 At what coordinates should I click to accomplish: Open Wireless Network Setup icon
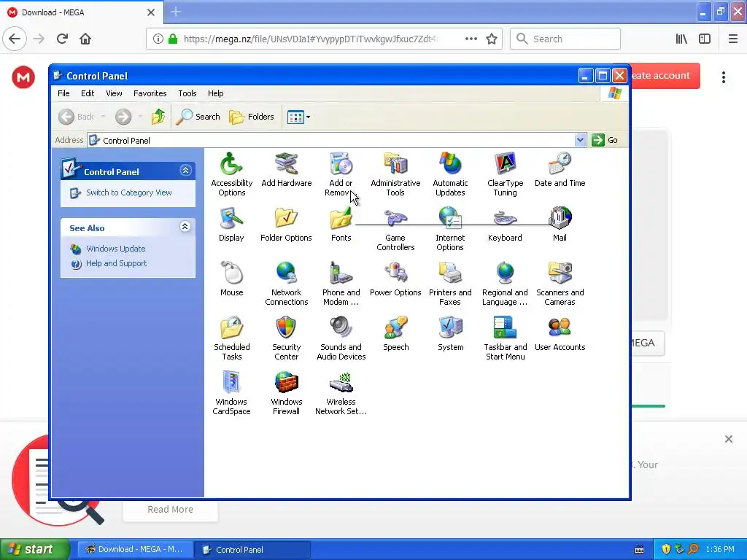point(341,393)
